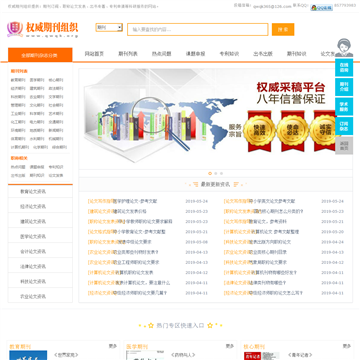The height and width of the screenshot is (360, 360).
Task: Open the 经济论文资讯 sidebar category
Action: click(40, 207)
